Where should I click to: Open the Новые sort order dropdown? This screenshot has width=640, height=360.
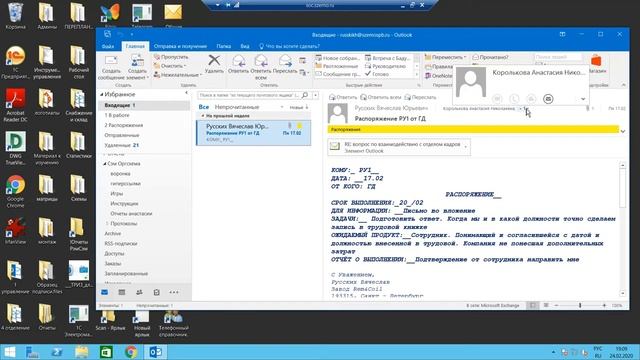click(298, 107)
